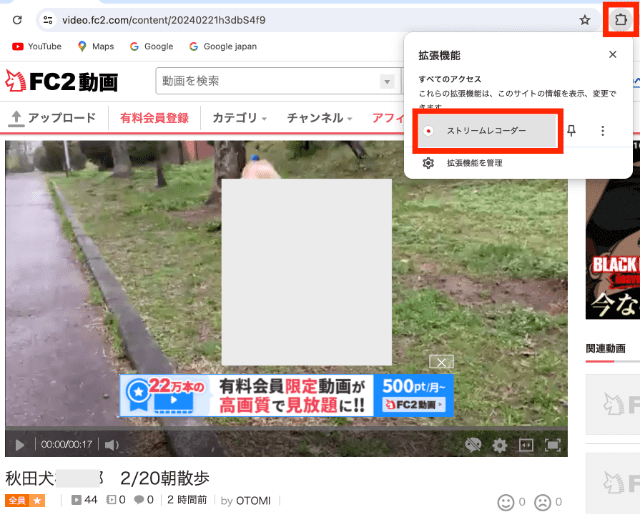The image size is (640, 515).
Task: Open site information icon in address bar
Action: 48,20
